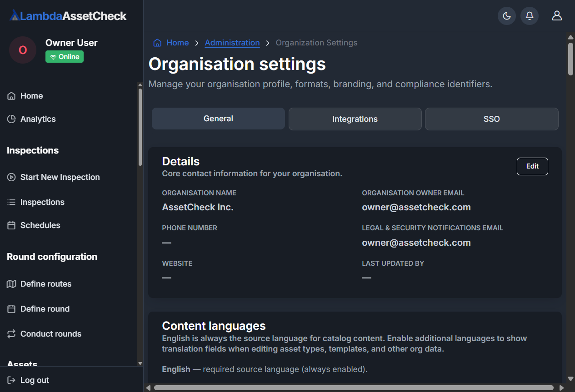This screenshot has height=392, width=575.
Task: Click the organisation owner email value
Action: click(x=416, y=207)
